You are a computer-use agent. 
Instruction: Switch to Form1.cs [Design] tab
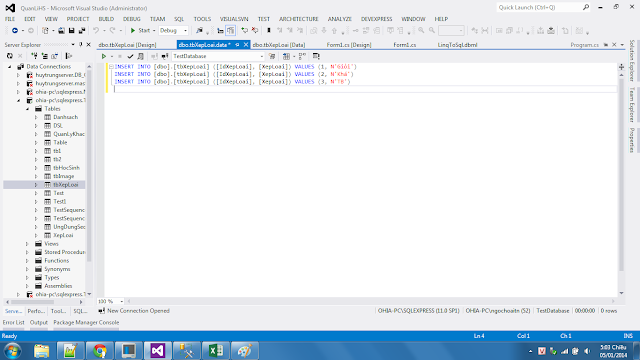(x=349, y=45)
